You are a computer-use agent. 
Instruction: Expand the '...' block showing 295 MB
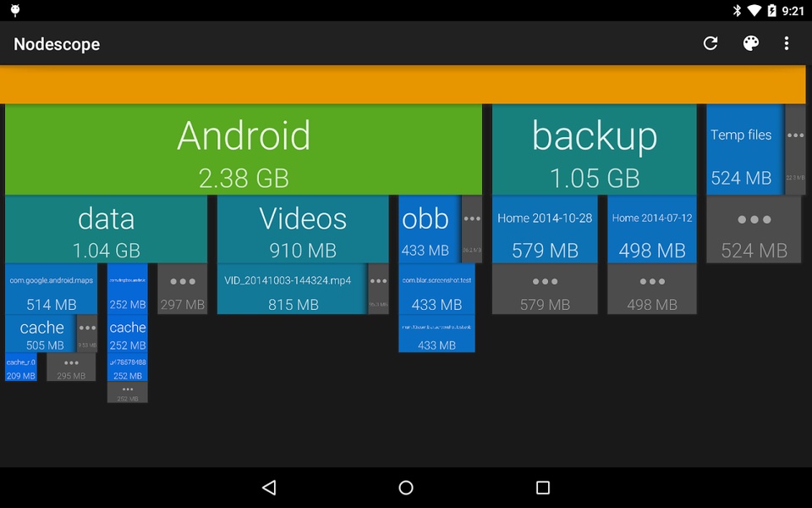coord(71,367)
